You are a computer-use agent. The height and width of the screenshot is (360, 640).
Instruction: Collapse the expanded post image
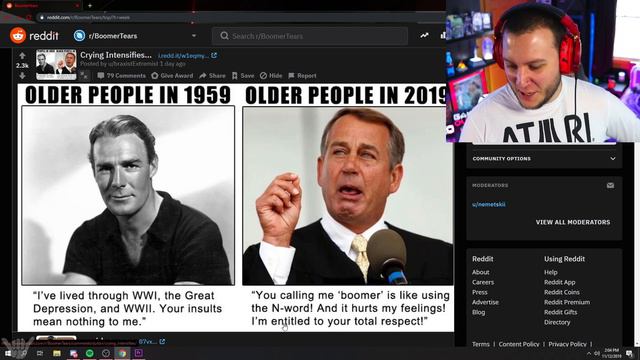click(84, 75)
